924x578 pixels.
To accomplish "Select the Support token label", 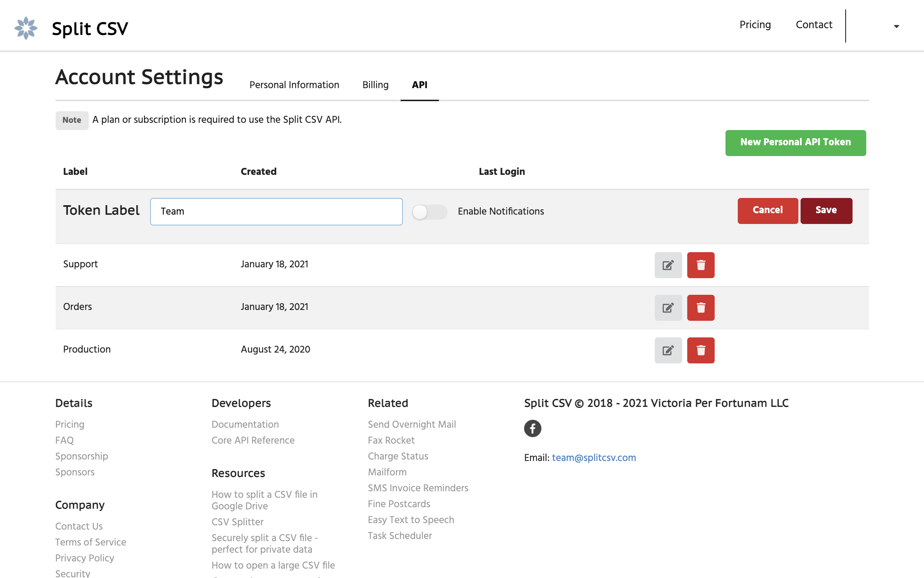I will 80,264.
